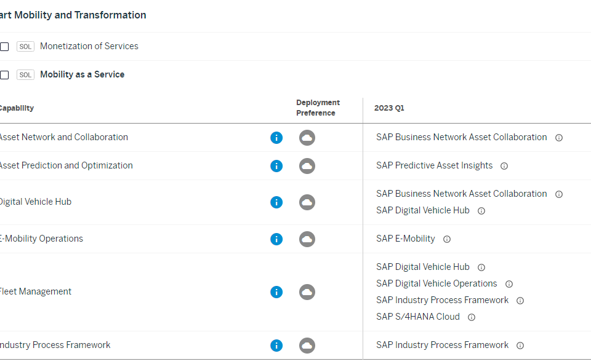Click SAP Industry Process Framework in Fleet Management row
This screenshot has width=591, height=364.
click(x=442, y=300)
